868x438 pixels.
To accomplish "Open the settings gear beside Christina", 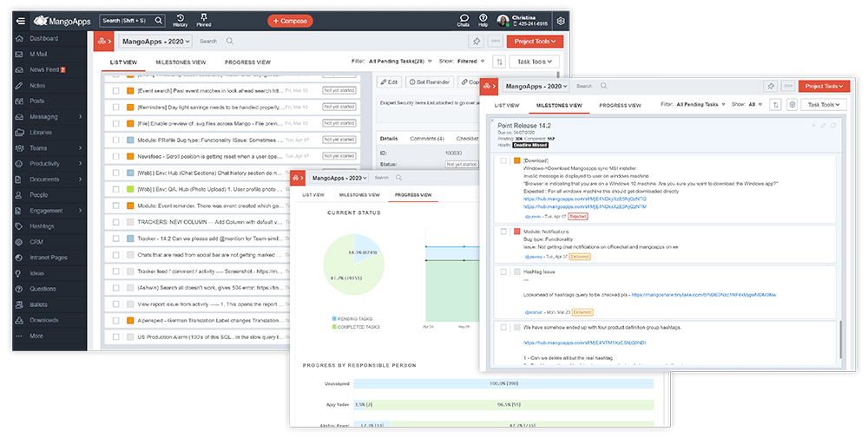I will pos(560,21).
